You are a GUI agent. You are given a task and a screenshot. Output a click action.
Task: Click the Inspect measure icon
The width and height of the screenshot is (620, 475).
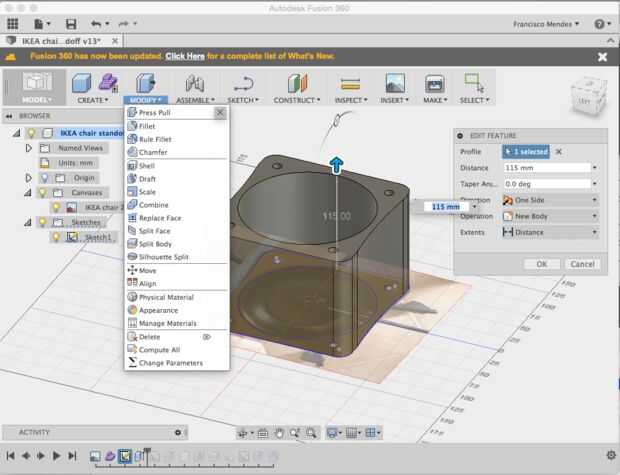pos(349,84)
